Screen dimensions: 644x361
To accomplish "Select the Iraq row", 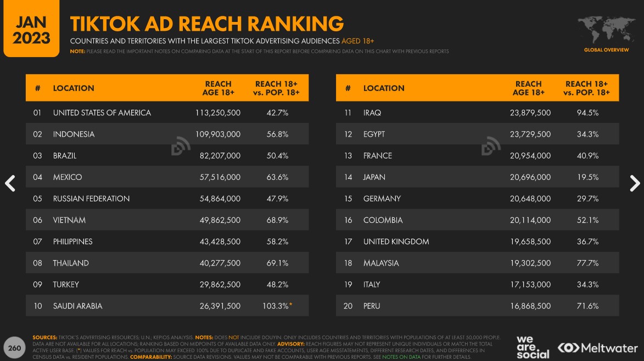I will click(477, 112).
